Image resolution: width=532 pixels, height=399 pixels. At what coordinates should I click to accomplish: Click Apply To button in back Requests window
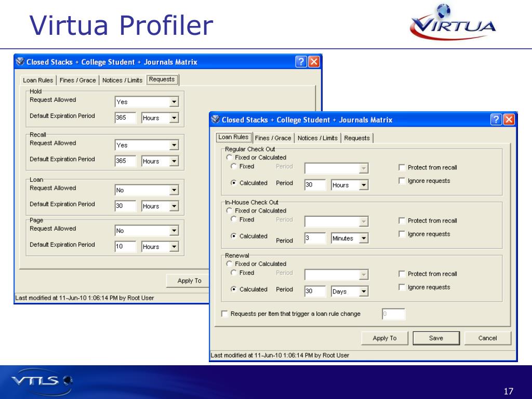[x=188, y=281]
